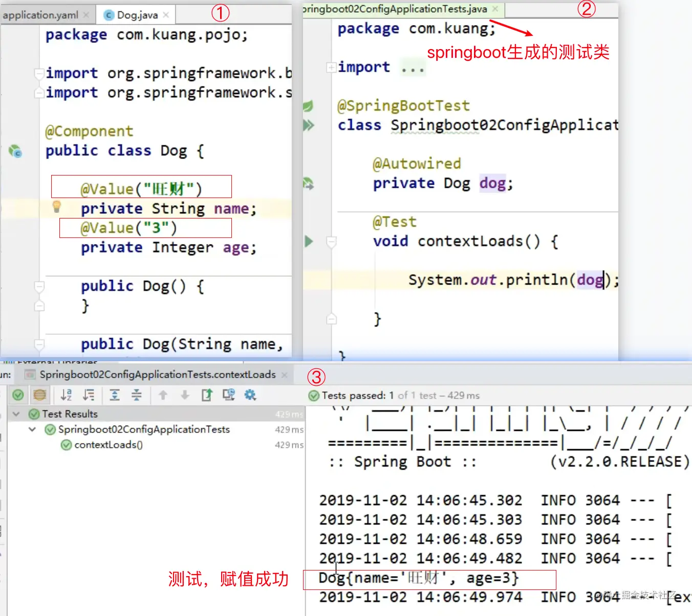Viewport: 692px width, 616px height.
Task: Collapse the Springboot02ConfigApplicationTests tree node
Action: tap(32, 429)
